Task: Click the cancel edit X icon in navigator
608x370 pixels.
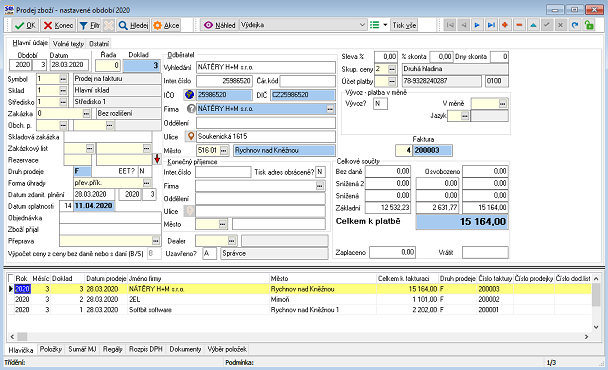Action: click(560, 25)
